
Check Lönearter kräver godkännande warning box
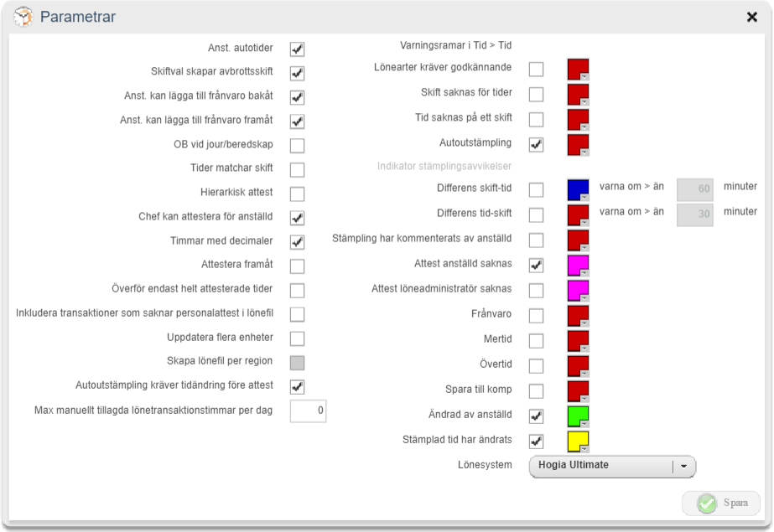click(536, 70)
